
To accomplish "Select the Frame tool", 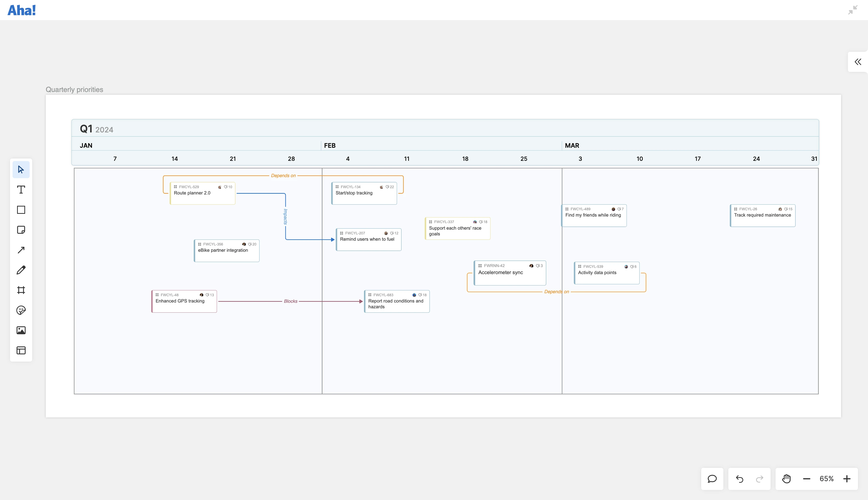I will coord(21,290).
